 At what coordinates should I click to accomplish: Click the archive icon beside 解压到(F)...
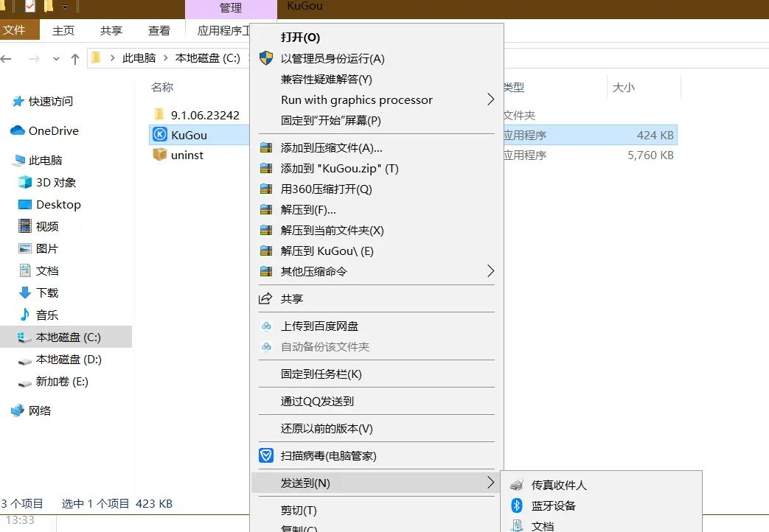pos(266,209)
